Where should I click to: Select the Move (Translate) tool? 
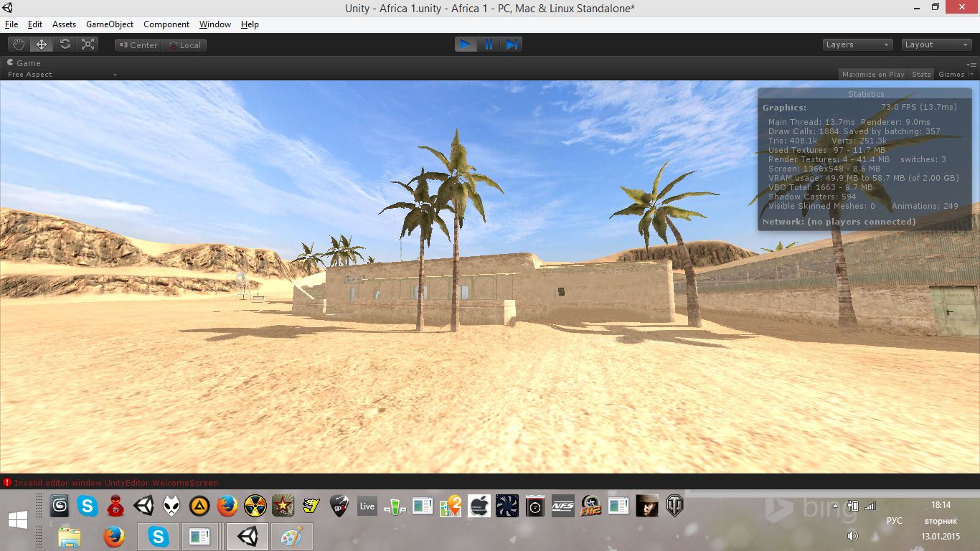(x=42, y=44)
